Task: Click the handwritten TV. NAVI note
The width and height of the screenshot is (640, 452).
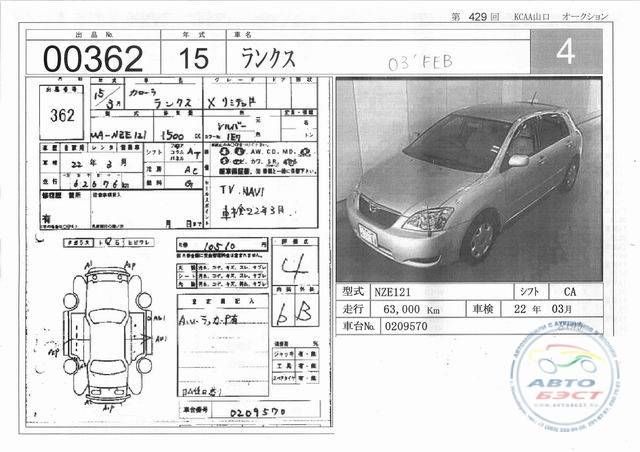Action: 242,191
